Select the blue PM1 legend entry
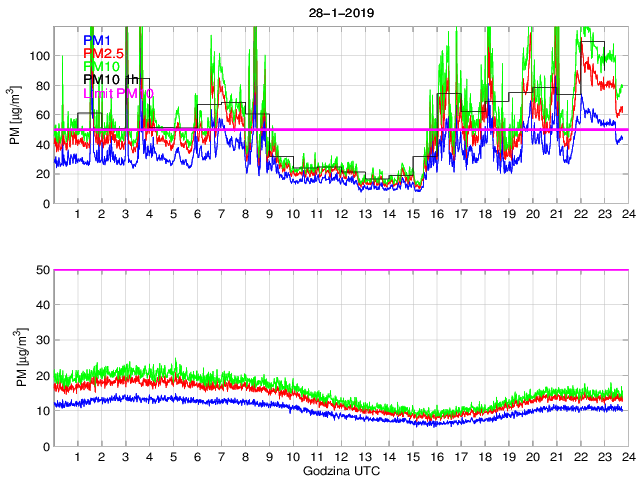Viewport: 640px width, 480px height. point(98,40)
